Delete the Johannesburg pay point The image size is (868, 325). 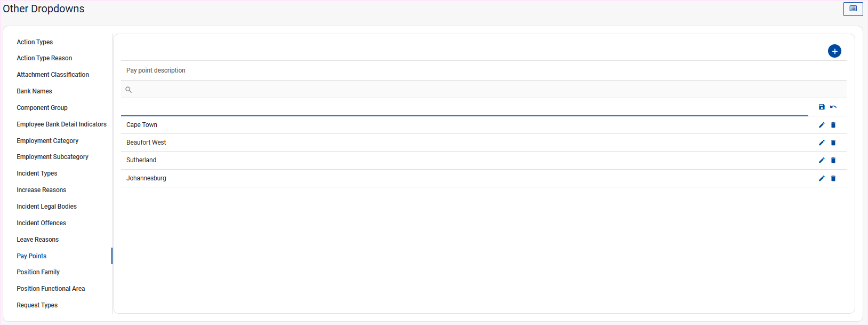coord(833,178)
